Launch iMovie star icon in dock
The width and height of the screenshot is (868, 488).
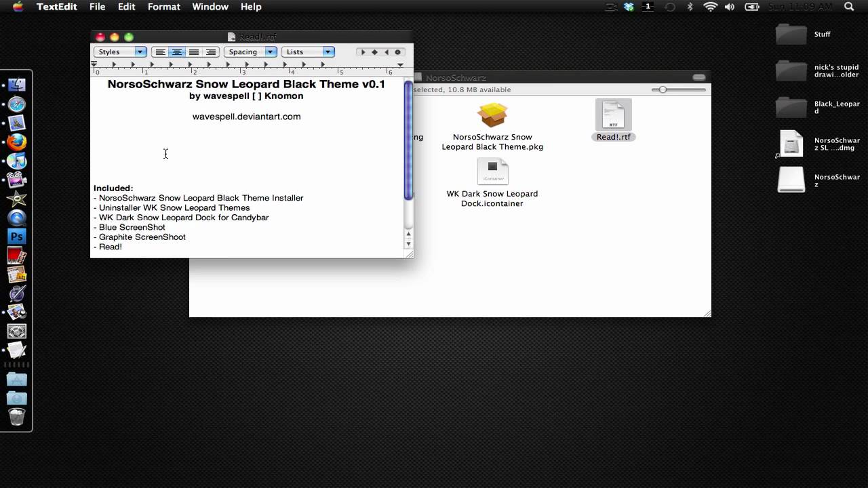tap(17, 199)
